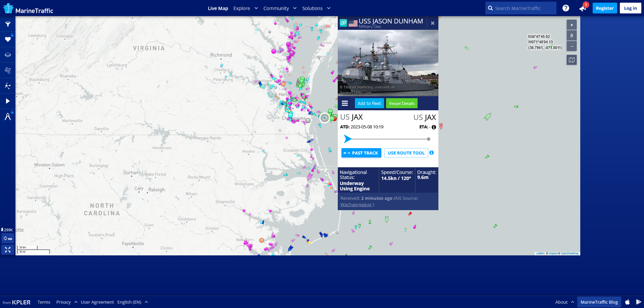Click the KPLER footer logo
Viewport: 644px width, 308px height.
21,302
